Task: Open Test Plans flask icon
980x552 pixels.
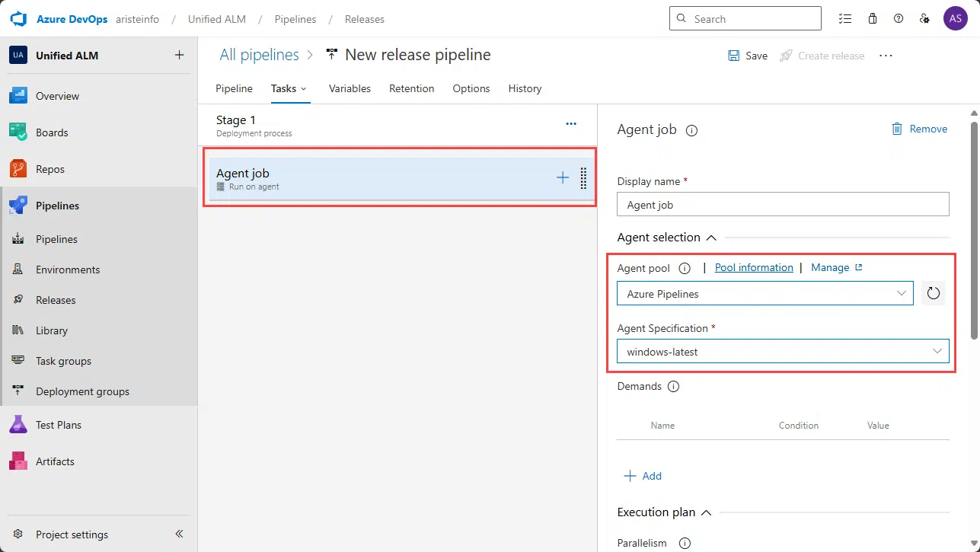Action: (x=18, y=425)
